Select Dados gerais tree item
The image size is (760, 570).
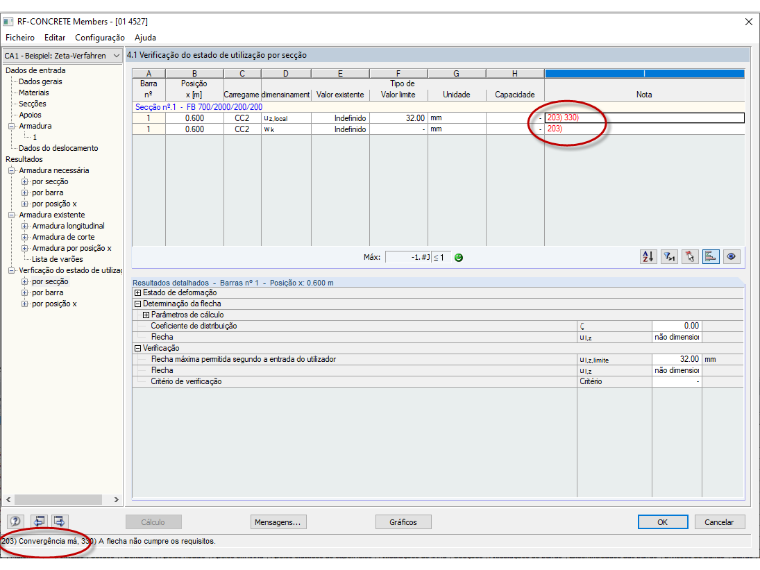coord(40,81)
